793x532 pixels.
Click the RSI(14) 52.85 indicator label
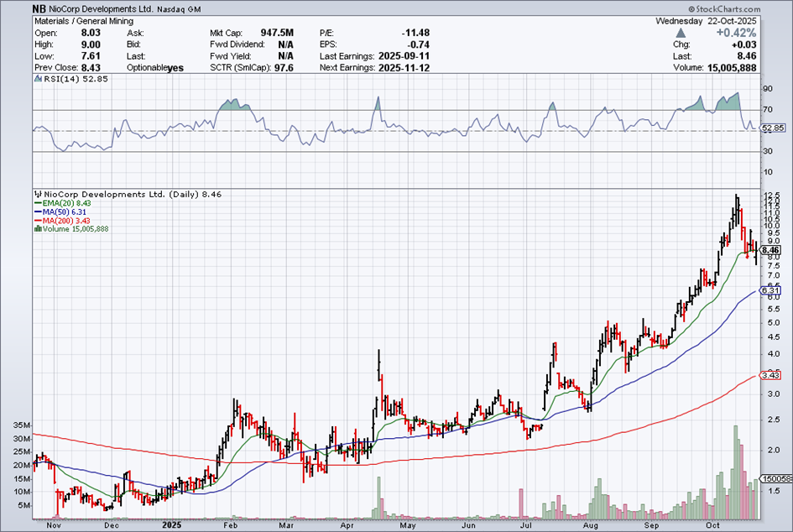(x=76, y=79)
